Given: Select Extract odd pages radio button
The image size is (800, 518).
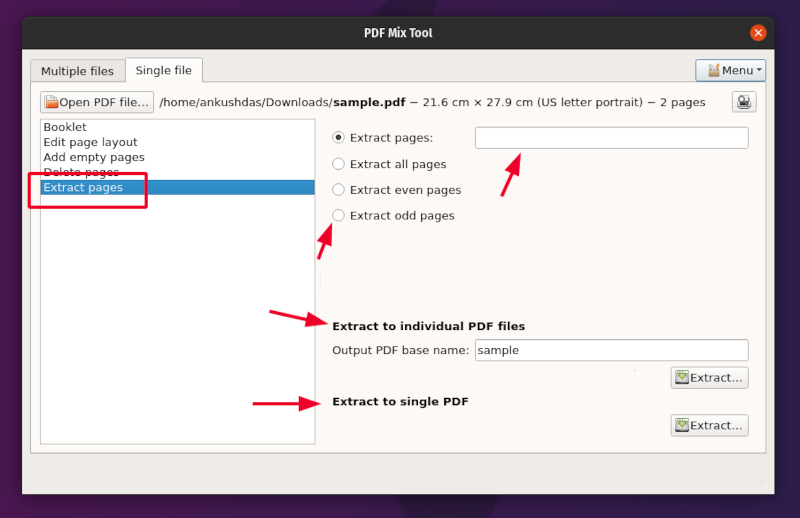Looking at the screenshot, I should pos(338,216).
